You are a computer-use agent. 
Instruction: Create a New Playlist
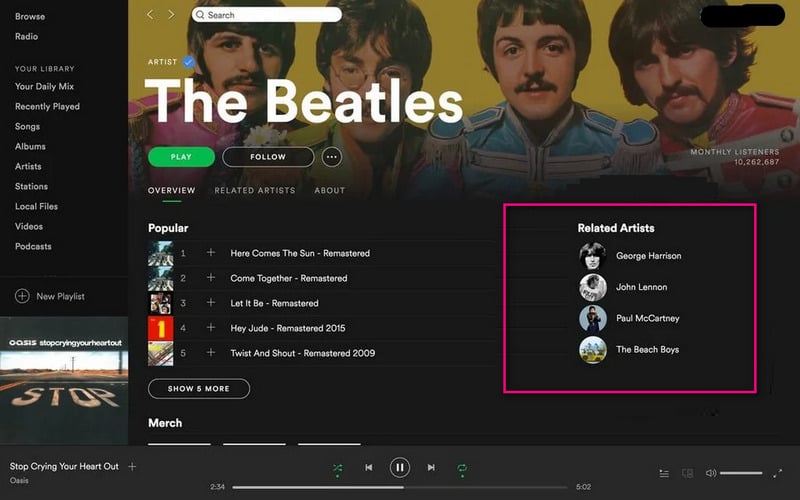(50, 296)
